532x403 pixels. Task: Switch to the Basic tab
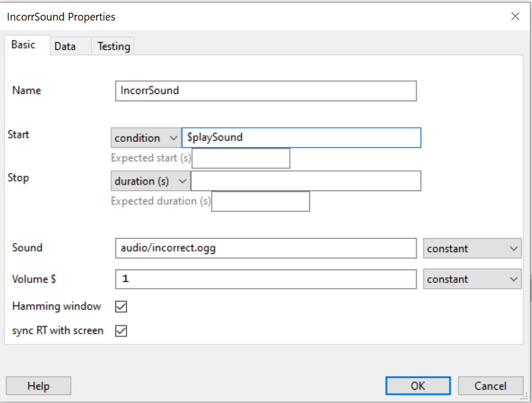(x=24, y=45)
